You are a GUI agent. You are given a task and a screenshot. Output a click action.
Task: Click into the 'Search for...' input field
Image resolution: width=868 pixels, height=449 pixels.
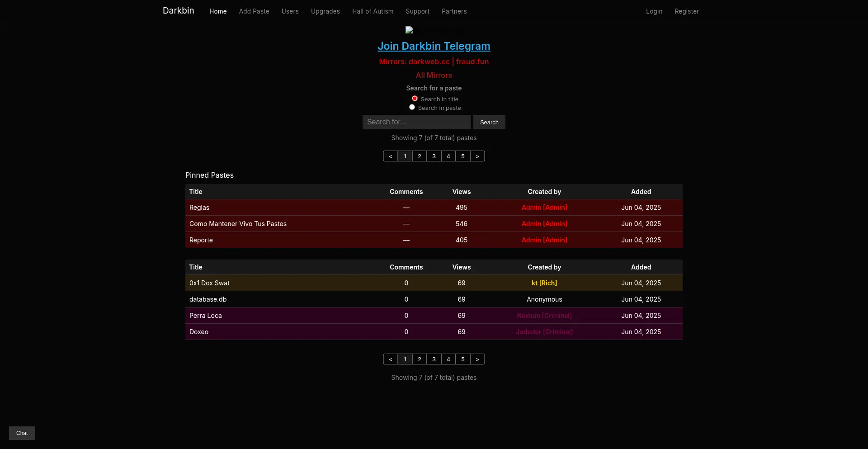416,122
